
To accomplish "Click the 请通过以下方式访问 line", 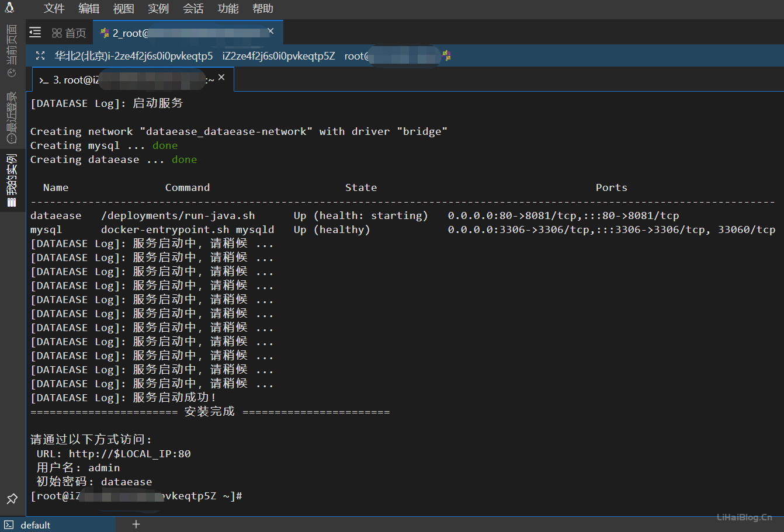I will 91,440.
